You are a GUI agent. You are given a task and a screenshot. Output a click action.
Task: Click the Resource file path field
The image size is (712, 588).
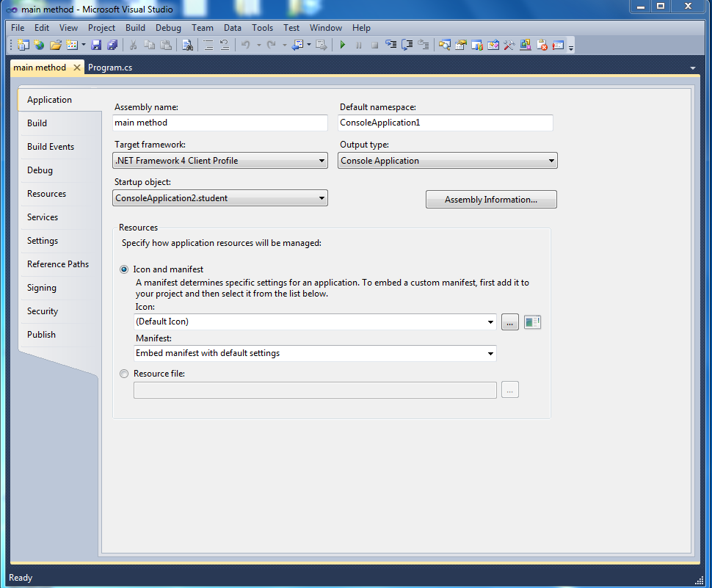(x=315, y=390)
